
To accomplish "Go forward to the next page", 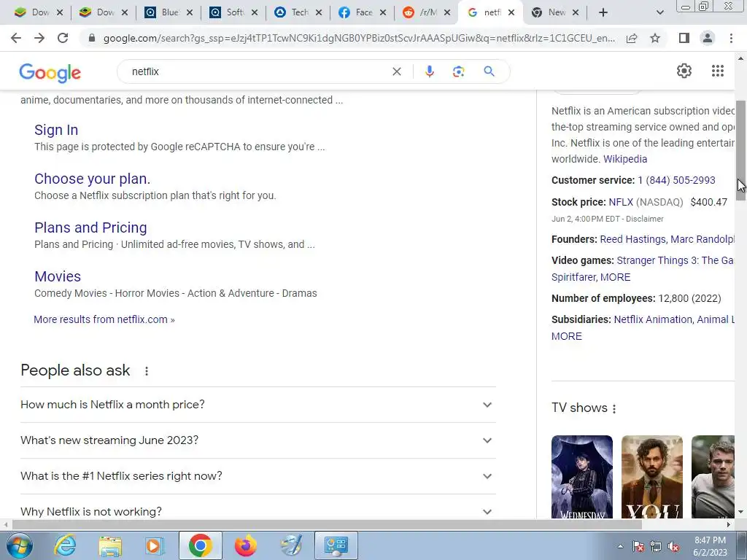I will (39, 38).
